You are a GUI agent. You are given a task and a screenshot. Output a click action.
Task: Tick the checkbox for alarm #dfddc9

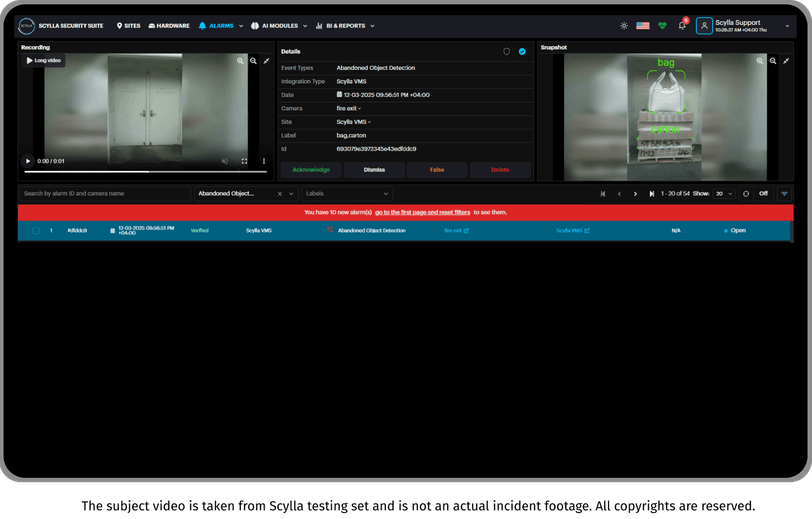click(x=36, y=230)
